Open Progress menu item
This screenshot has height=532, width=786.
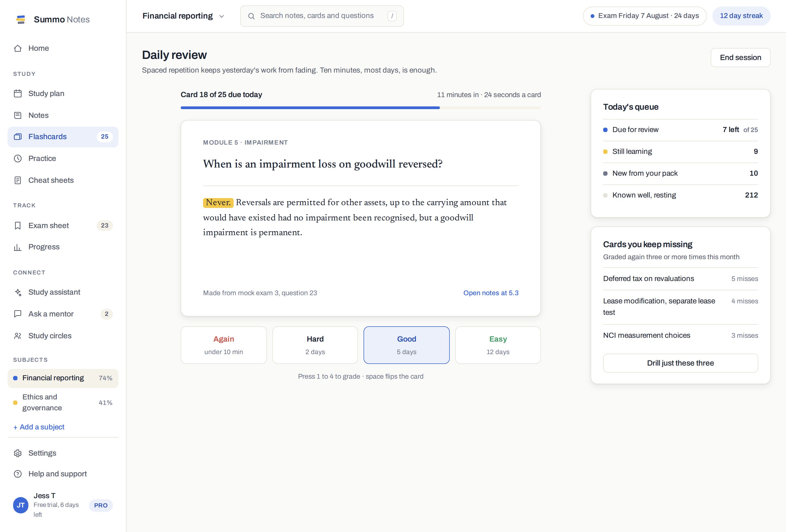point(63,247)
